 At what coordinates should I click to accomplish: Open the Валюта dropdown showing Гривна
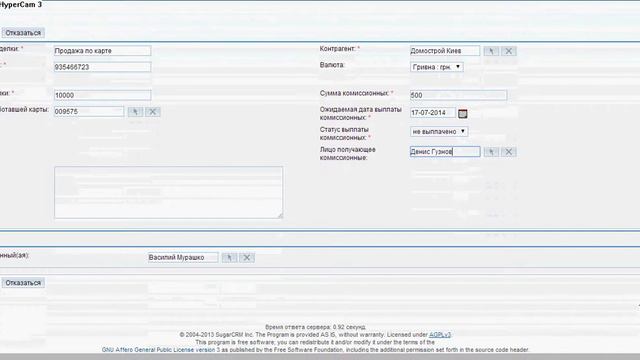[437, 67]
